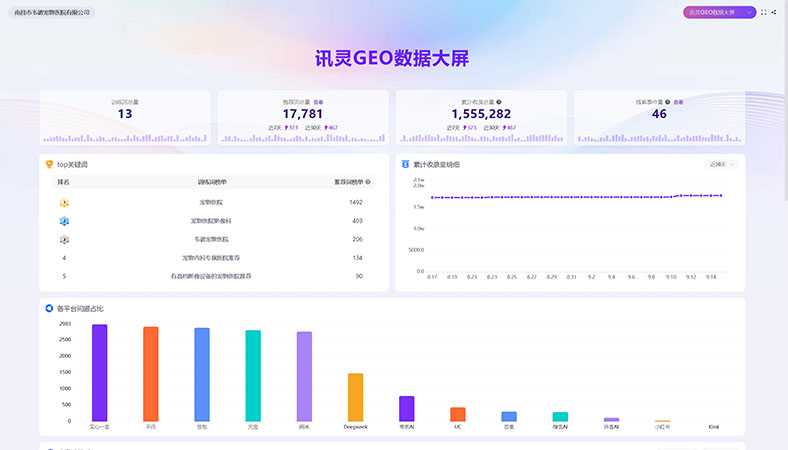Image resolution: width=788 pixels, height=450 pixels.
Task: Click the info icon beside 推荐词榜单 column header
Action: [368, 182]
